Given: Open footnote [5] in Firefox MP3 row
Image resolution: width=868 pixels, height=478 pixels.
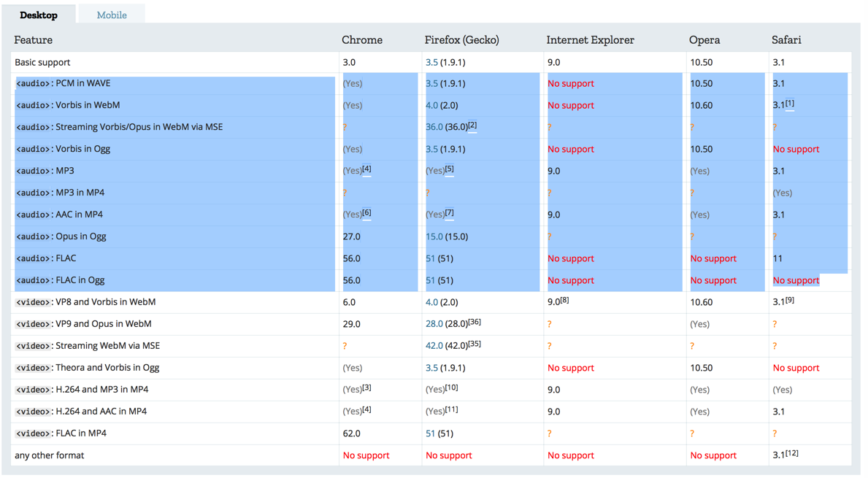Looking at the screenshot, I should point(449,169).
